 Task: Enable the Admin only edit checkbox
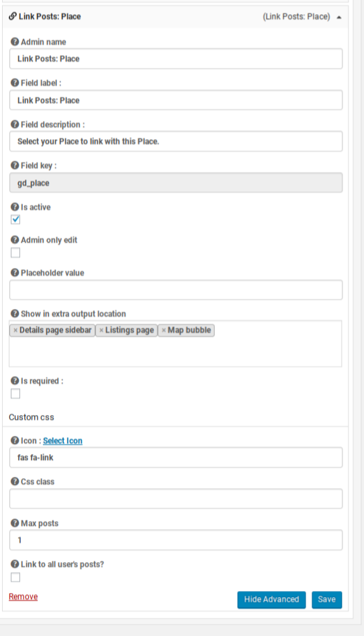[x=15, y=253]
